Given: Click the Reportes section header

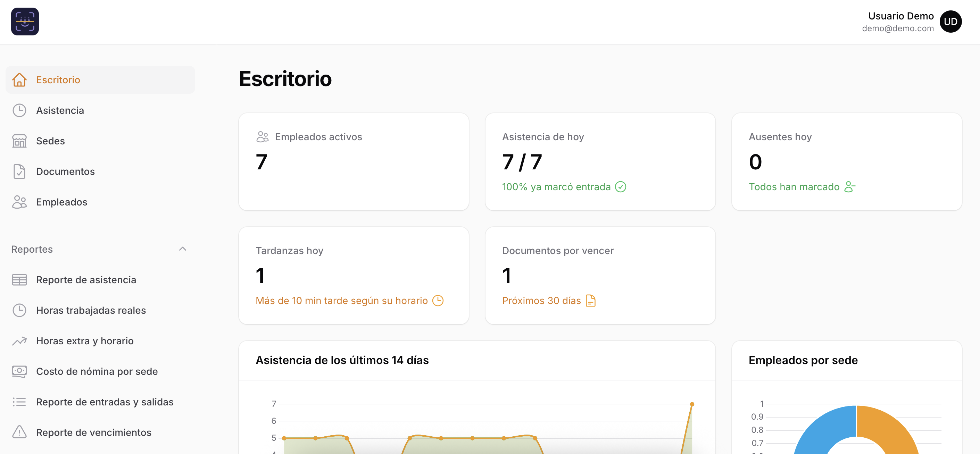Looking at the screenshot, I should click(x=100, y=249).
